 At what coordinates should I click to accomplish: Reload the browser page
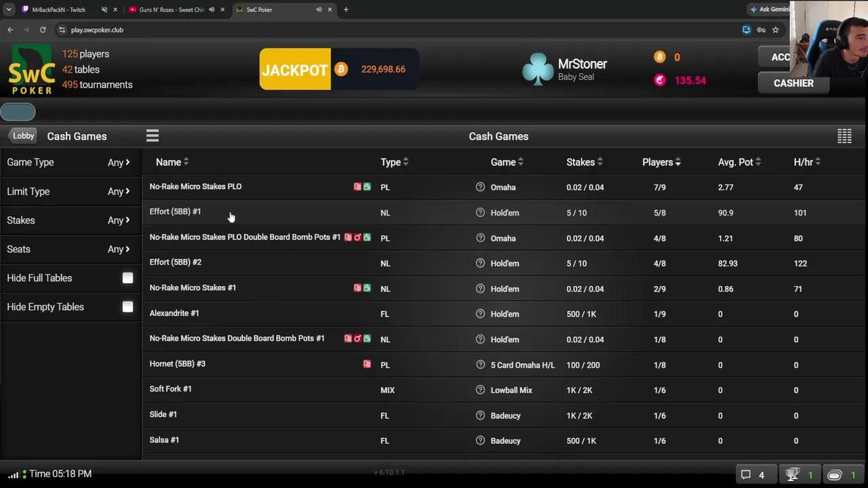[x=42, y=30]
